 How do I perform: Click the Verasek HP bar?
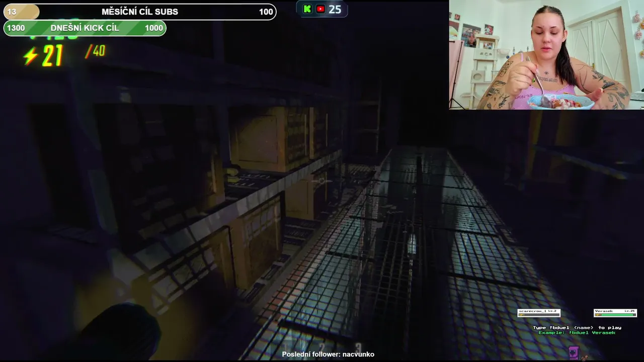coord(615,315)
